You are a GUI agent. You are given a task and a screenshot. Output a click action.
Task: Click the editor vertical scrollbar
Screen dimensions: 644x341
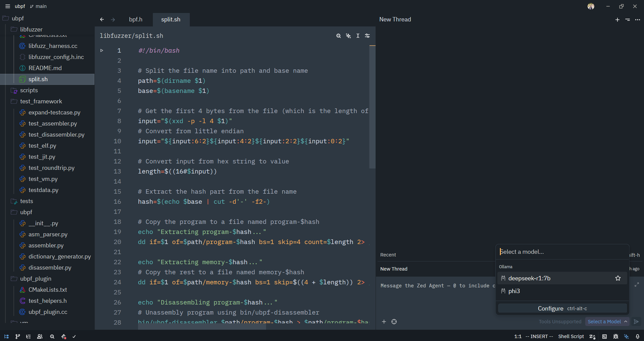372,107
